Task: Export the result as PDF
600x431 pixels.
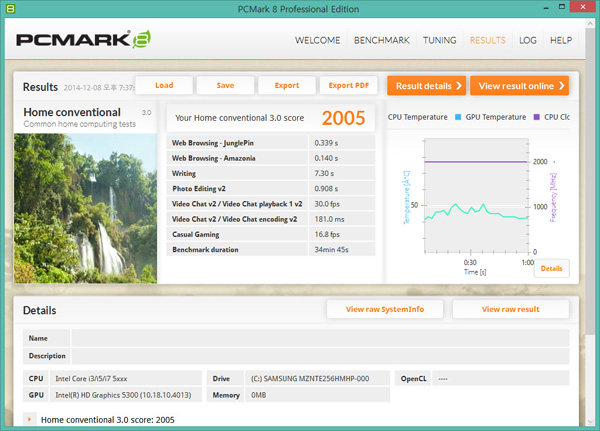Action: (x=349, y=85)
